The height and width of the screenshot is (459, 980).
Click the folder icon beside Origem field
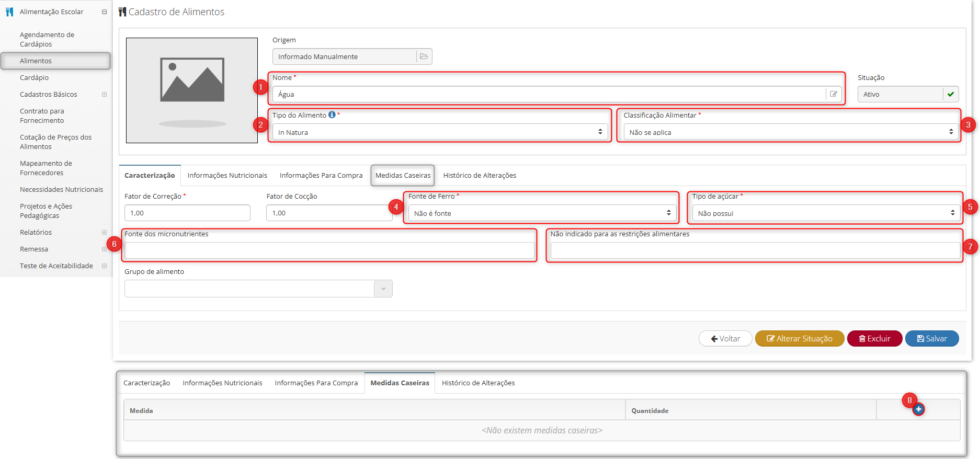click(424, 56)
